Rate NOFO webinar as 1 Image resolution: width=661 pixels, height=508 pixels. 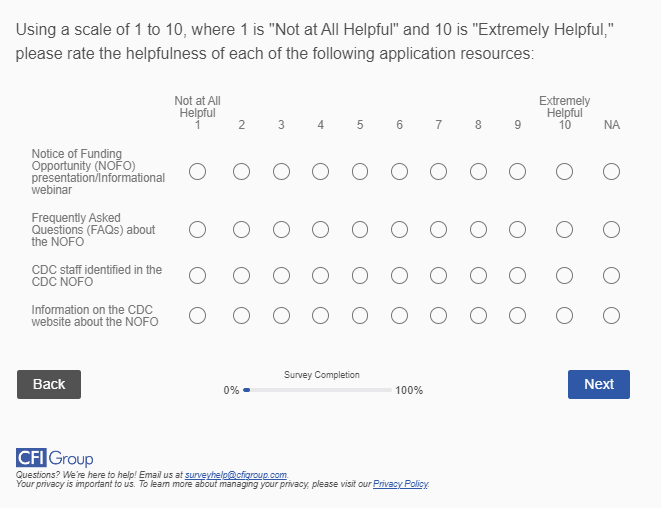198,172
